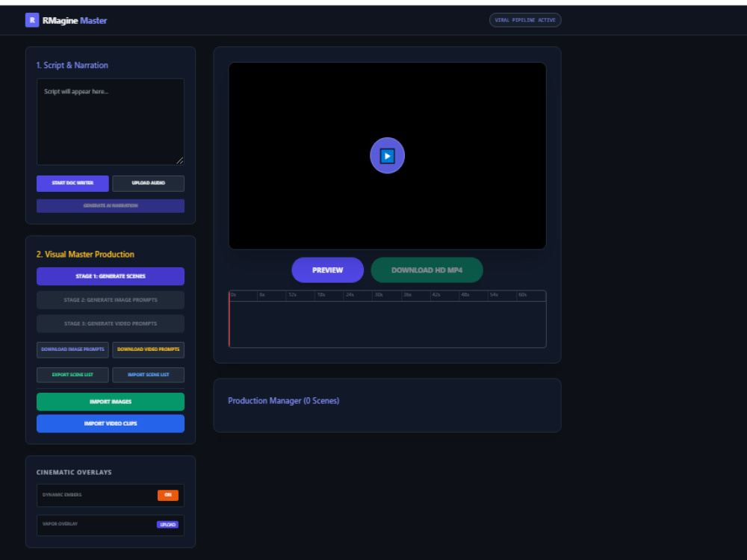Click the Production Manager (0 Scenes) heading

[x=283, y=401]
